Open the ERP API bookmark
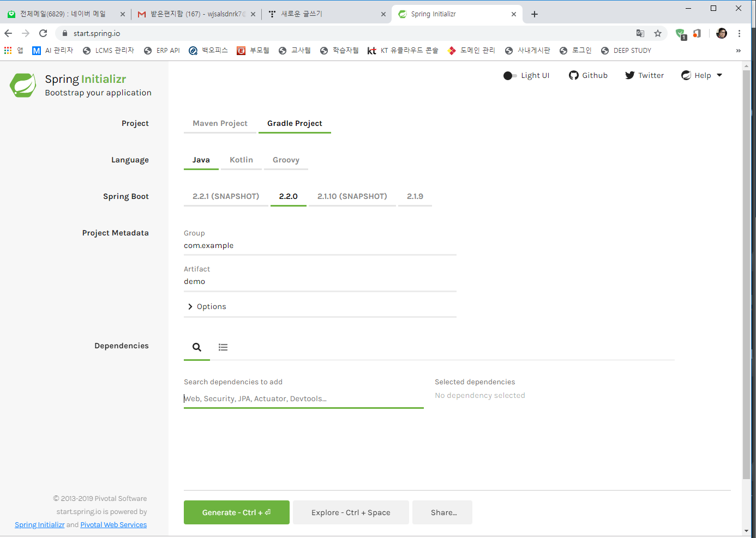 [162, 51]
